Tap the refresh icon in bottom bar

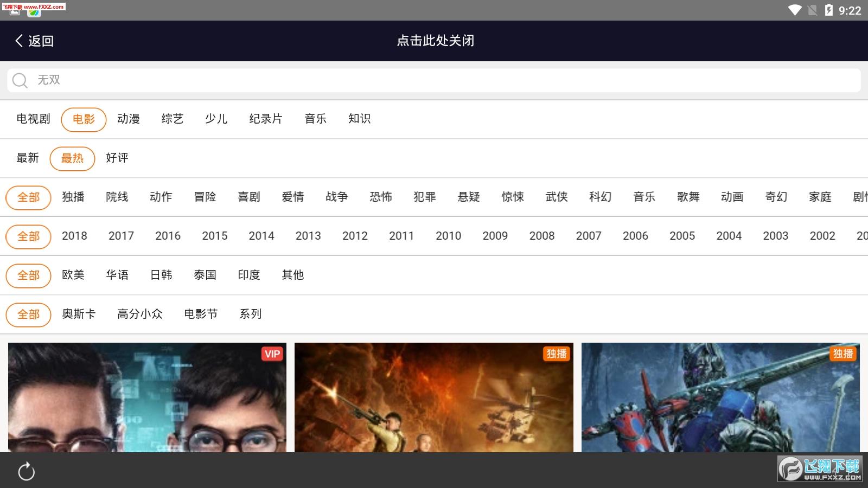26,471
